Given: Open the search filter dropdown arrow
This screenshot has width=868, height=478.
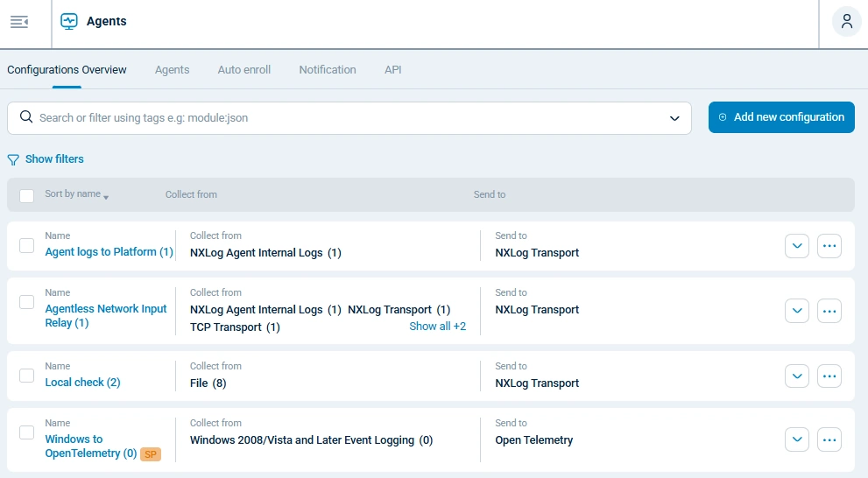Looking at the screenshot, I should pos(674,118).
